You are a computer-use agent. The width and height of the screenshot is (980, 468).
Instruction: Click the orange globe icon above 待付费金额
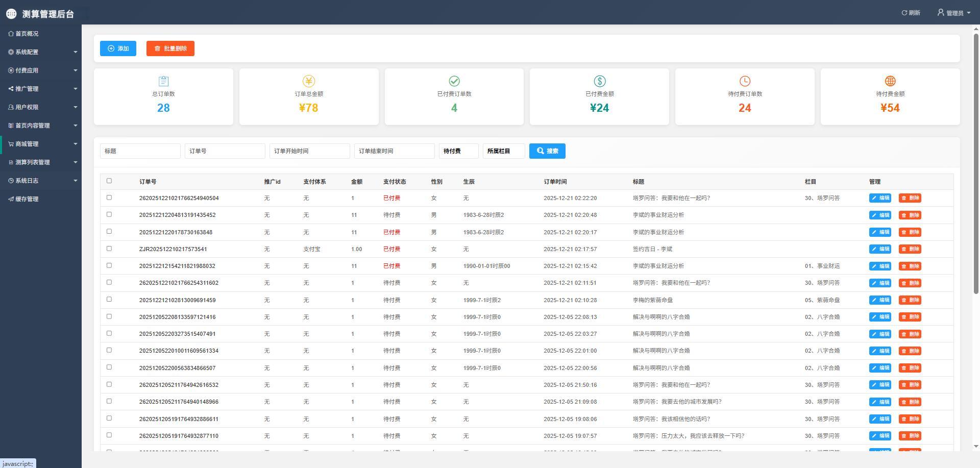pos(890,81)
